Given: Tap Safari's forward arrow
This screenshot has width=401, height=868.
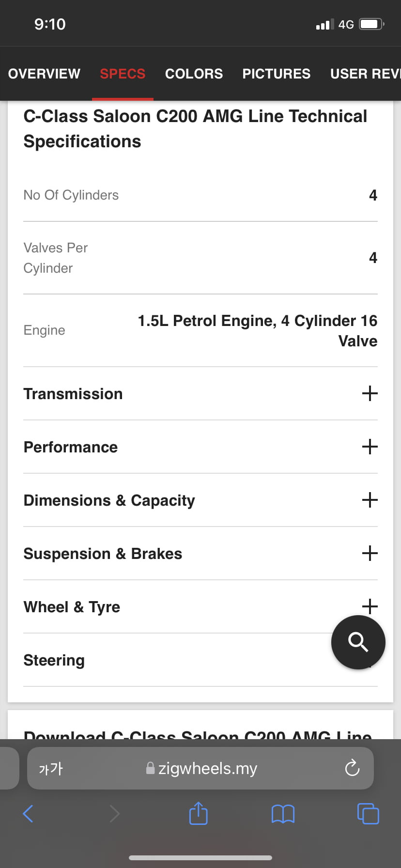Looking at the screenshot, I should coord(114,814).
